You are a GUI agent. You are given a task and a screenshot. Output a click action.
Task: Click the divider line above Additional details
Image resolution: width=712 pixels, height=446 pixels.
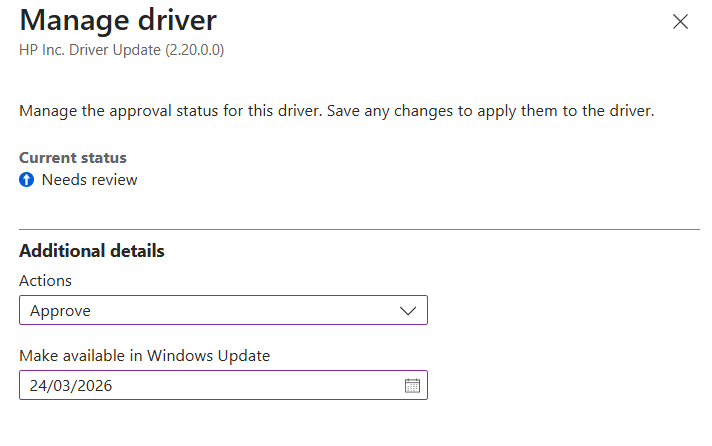click(x=359, y=230)
